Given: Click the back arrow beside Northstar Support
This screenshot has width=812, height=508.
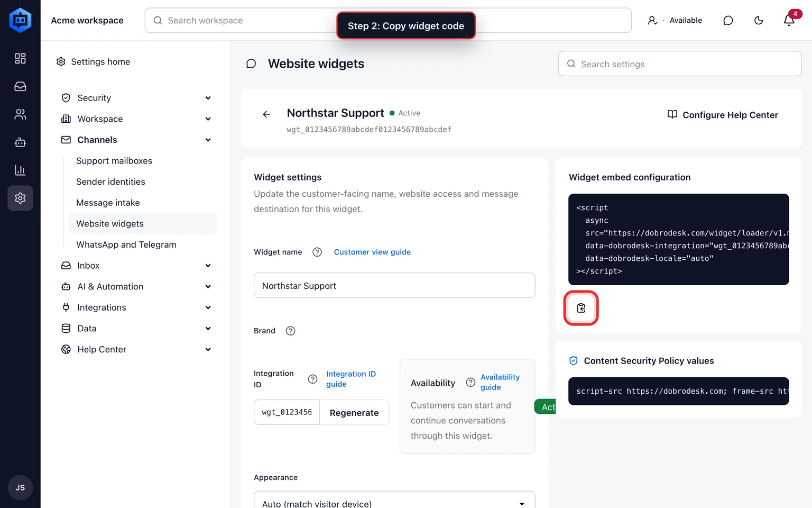Looking at the screenshot, I should click(266, 114).
